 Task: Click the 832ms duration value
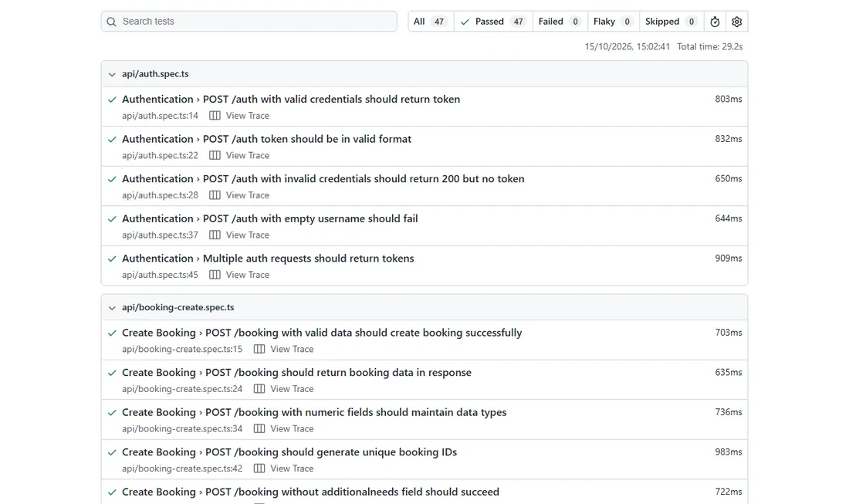tap(729, 139)
